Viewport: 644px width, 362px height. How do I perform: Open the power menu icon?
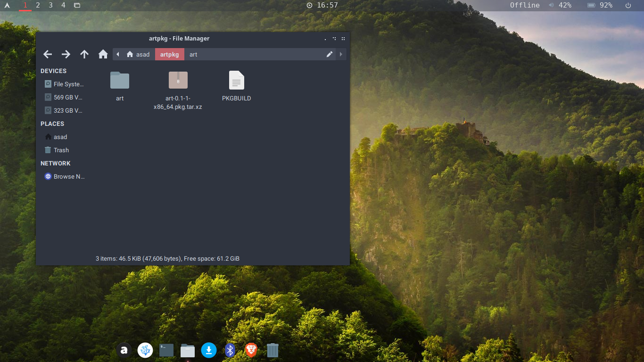click(628, 5)
